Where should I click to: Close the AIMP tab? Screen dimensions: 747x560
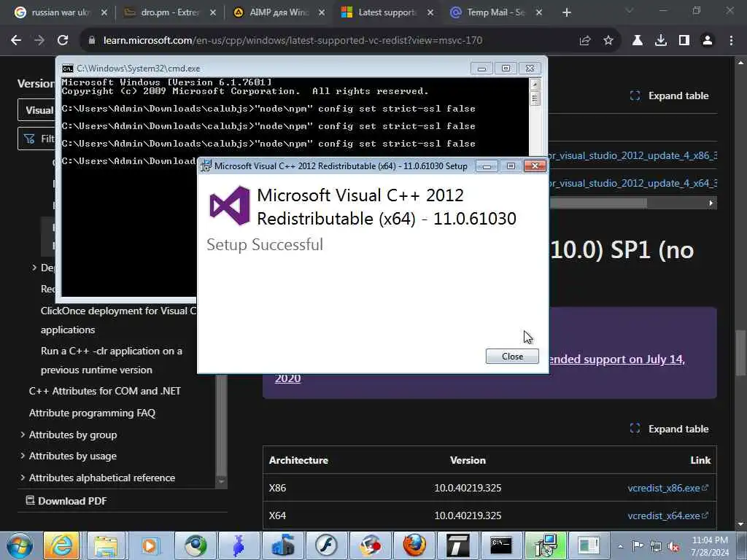point(322,12)
